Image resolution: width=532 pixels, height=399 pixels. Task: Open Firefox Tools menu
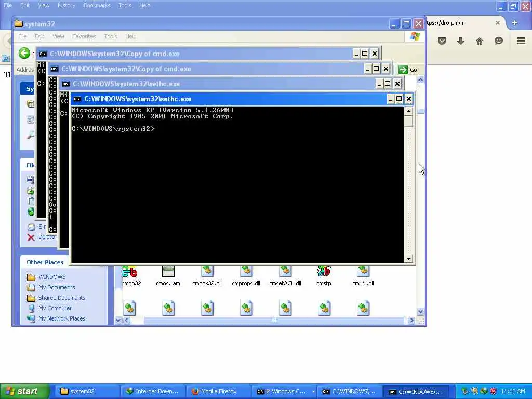[125, 5]
